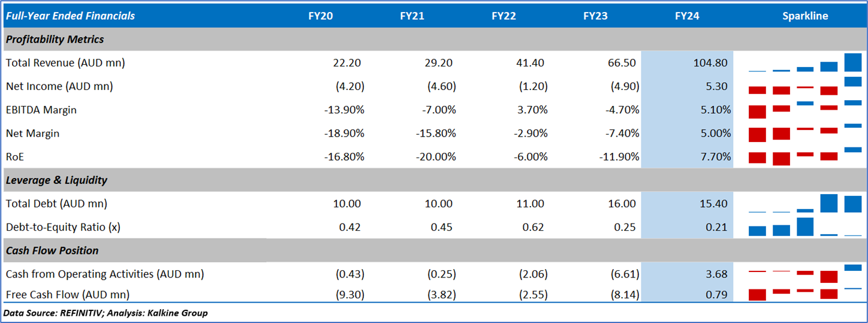868x323 pixels.
Task: Click the Leverage & Liquidity section header
Action: [x=56, y=180]
